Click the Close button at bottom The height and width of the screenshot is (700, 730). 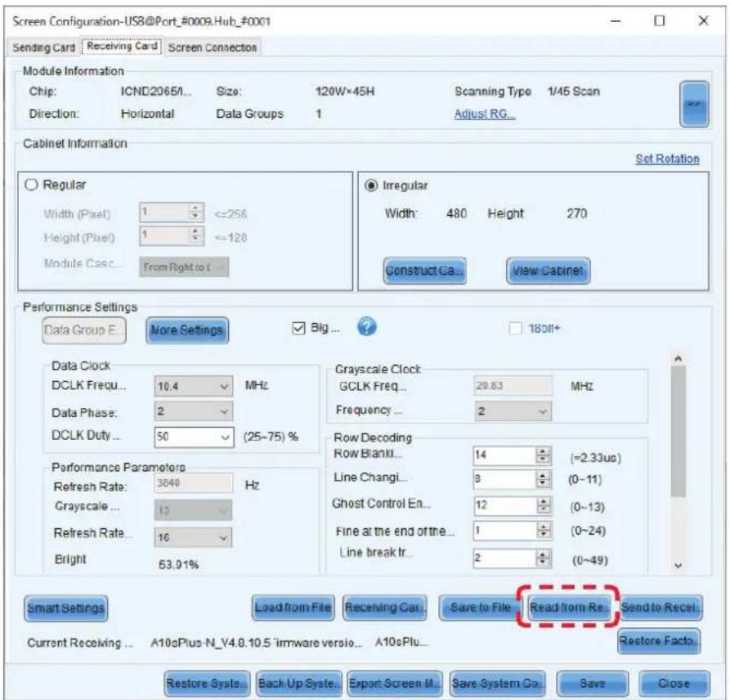pyautogui.click(x=674, y=684)
